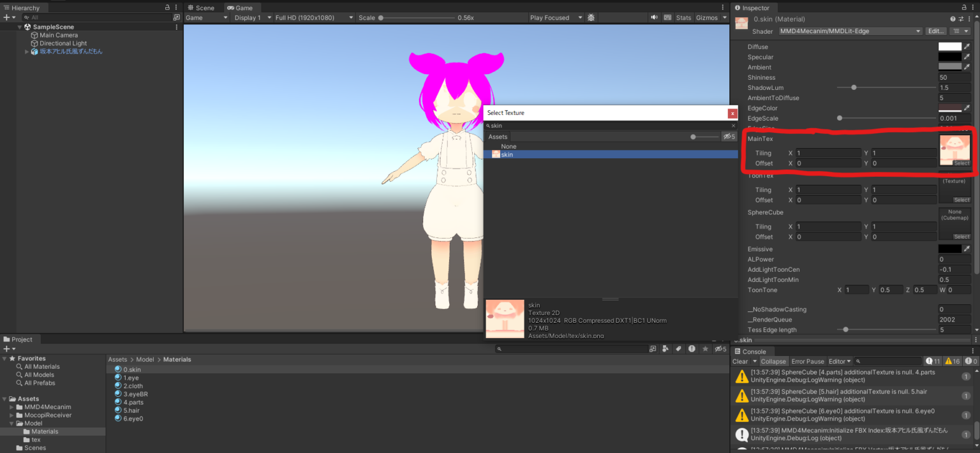Viewport: 980px width, 453px height.
Task: Open the Full HD resolution dropdown in Game view
Action: [x=312, y=17]
